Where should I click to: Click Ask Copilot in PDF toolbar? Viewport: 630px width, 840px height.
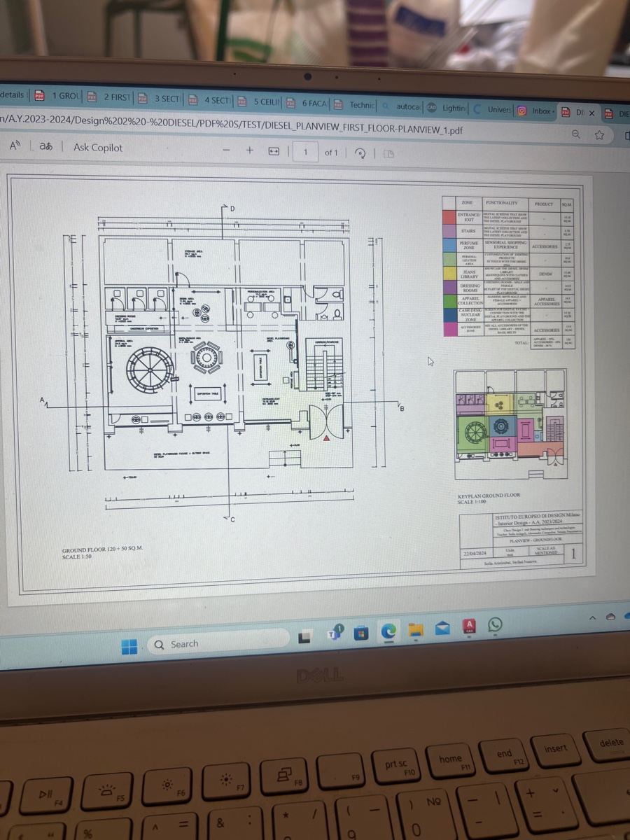[98, 148]
